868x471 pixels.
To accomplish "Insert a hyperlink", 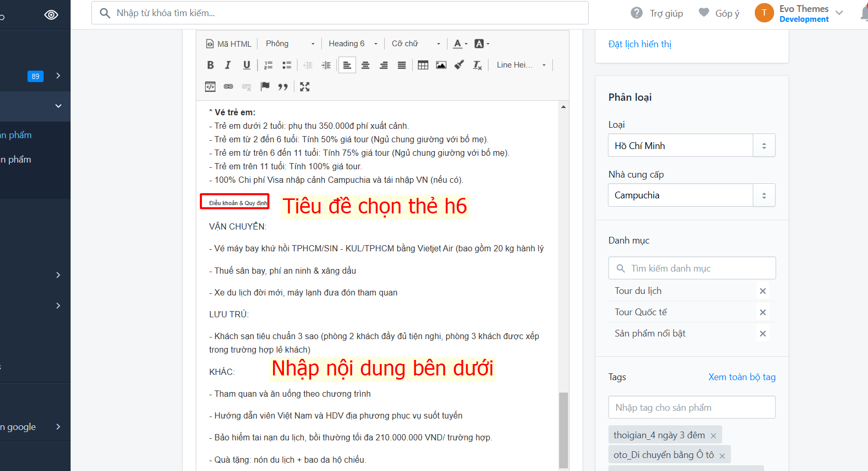I will tap(228, 87).
